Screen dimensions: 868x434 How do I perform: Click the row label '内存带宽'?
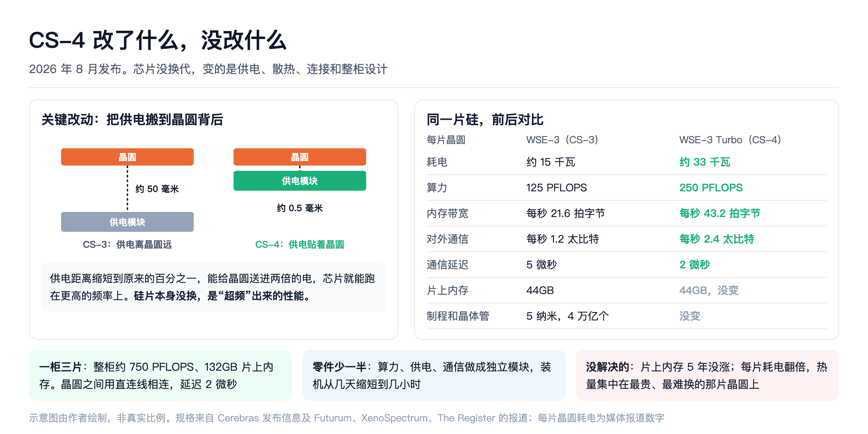pos(447,213)
